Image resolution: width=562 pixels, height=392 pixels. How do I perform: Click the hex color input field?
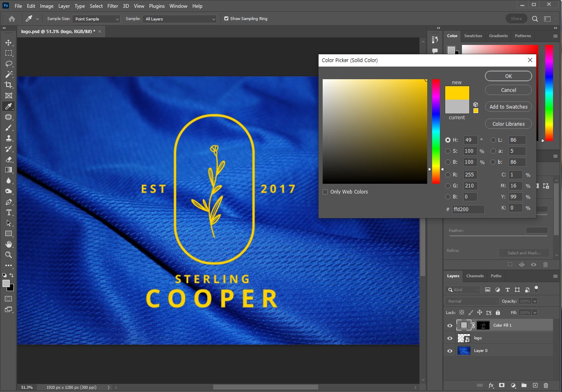click(468, 209)
